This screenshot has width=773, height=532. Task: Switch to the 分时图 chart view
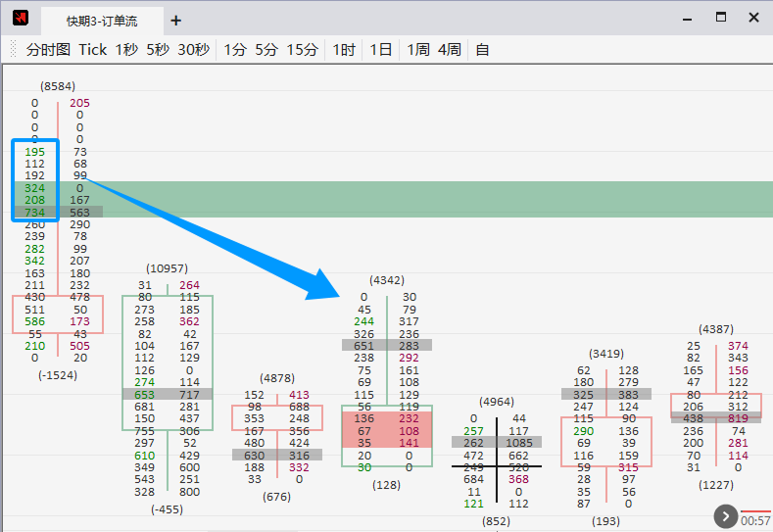tap(48, 49)
